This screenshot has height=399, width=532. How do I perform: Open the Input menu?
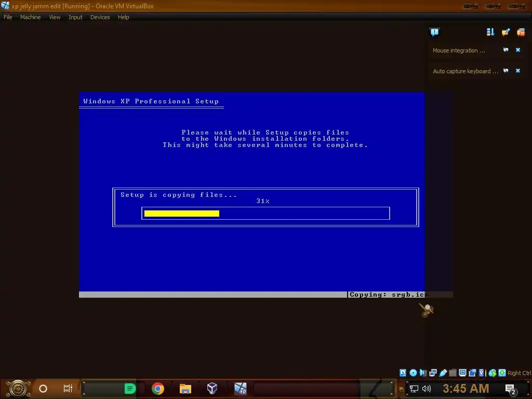pos(75,17)
